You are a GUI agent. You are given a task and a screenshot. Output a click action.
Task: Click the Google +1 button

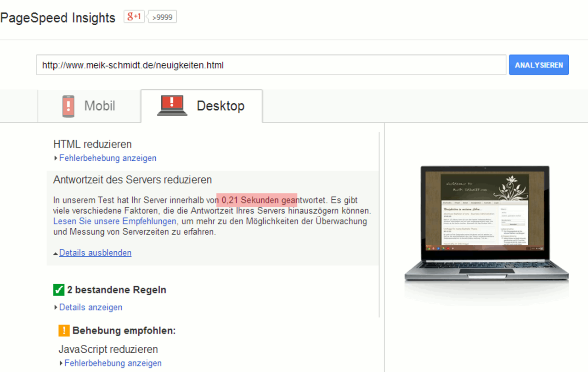[134, 17]
